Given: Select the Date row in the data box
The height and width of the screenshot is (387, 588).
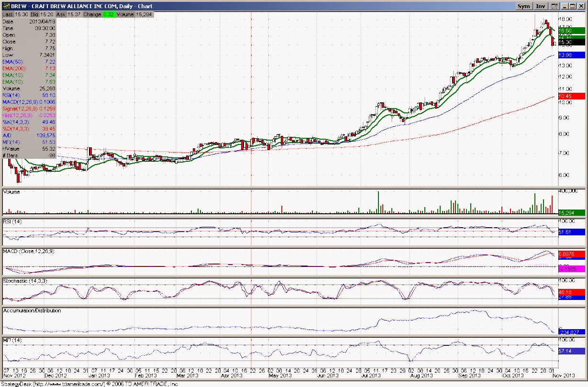Looking at the screenshot, I should click(x=29, y=22).
